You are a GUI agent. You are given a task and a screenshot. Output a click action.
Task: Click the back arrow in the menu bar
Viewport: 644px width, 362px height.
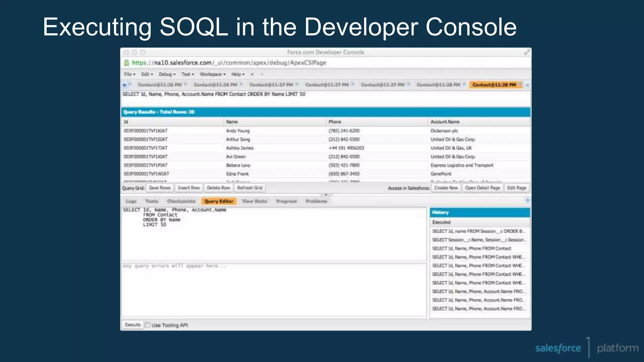(252, 74)
